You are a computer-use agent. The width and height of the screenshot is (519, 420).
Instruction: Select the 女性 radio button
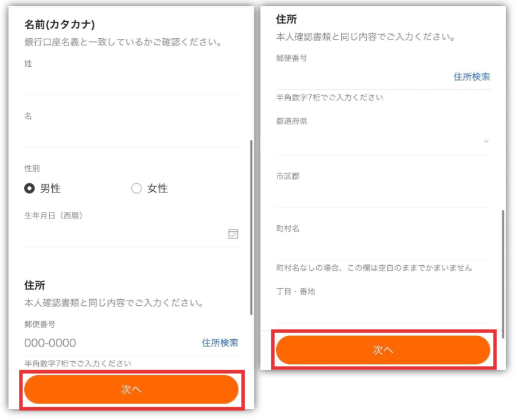pyautogui.click(x=136, y=189)
